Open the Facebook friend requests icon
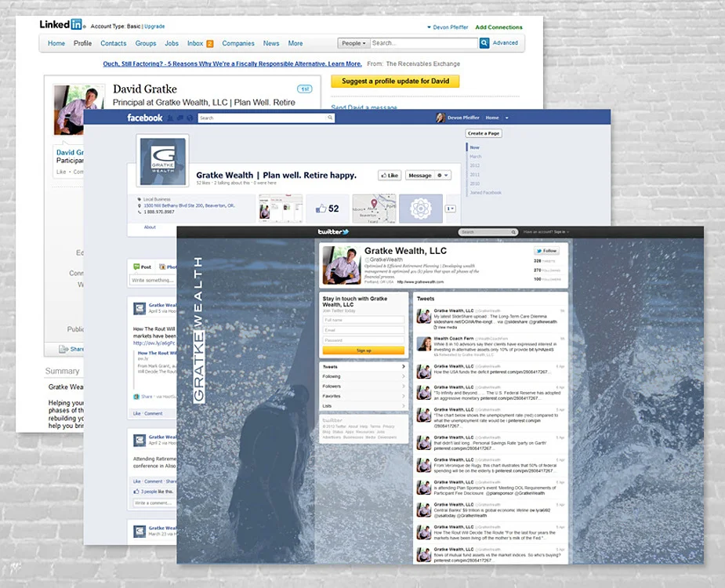Screen dimensions: 725x588 (170, 118)
